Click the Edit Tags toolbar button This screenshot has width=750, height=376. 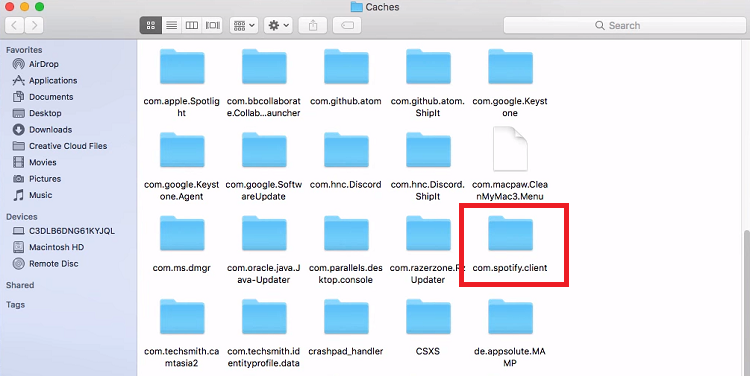coord(347,25)
